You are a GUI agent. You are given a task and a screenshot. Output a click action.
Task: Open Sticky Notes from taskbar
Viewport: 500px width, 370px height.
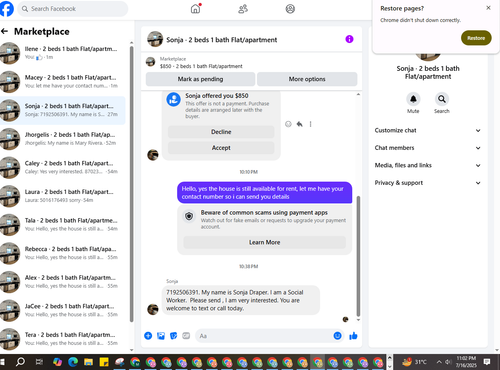pyautogui.click(x=104, y=362)
